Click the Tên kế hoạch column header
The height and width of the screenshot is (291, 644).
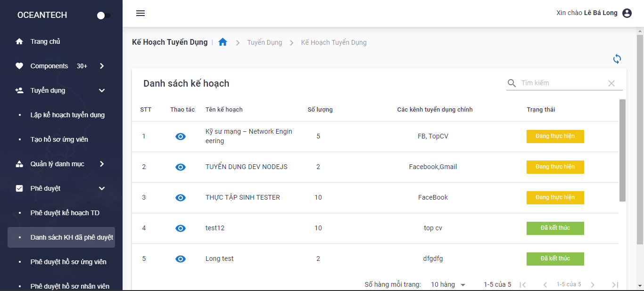[x=224, y=110]
